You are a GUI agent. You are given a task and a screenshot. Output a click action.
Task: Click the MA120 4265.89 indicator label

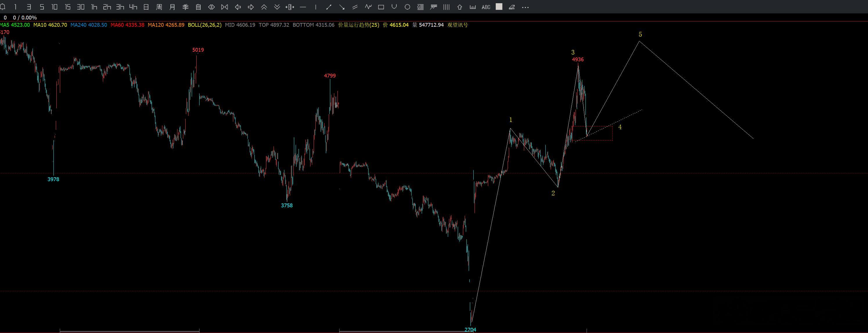click(x=166, y=25)
